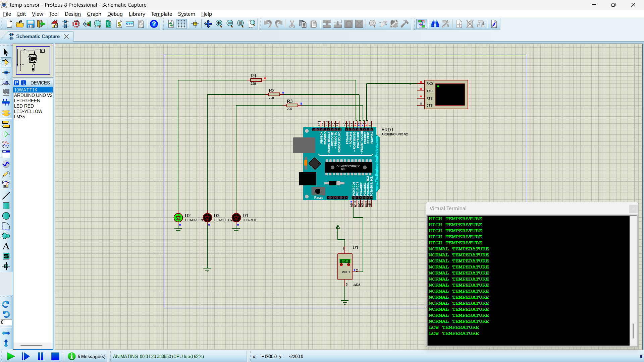
Task: Click the blue Help question mark icon
Action: [154, 24]
